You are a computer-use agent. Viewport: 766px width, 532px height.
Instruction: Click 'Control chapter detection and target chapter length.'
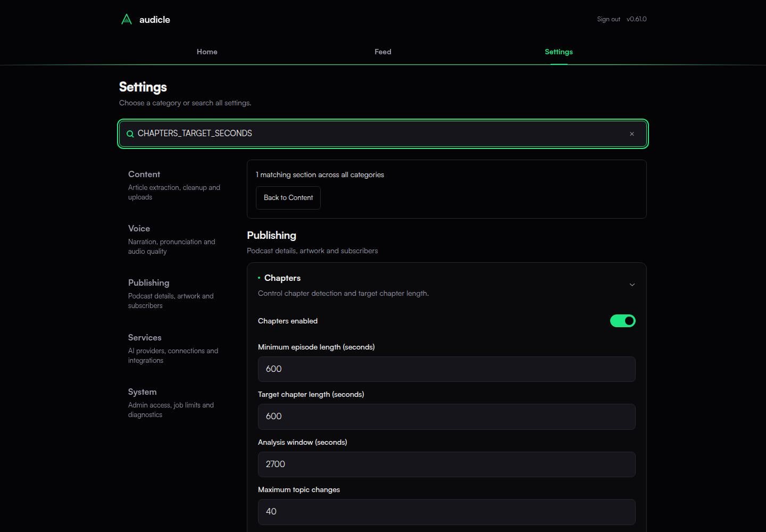click(343, 293)
